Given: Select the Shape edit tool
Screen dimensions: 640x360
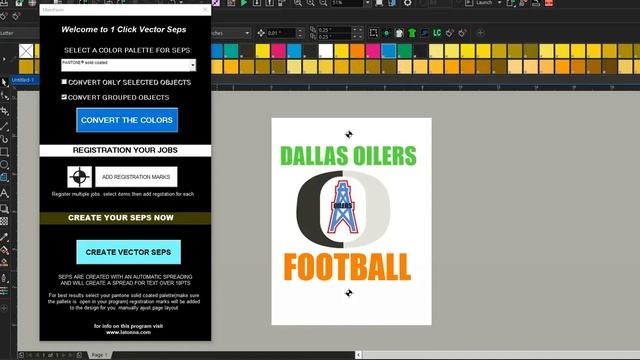Looking at the screenshot, I should point(4,96).
